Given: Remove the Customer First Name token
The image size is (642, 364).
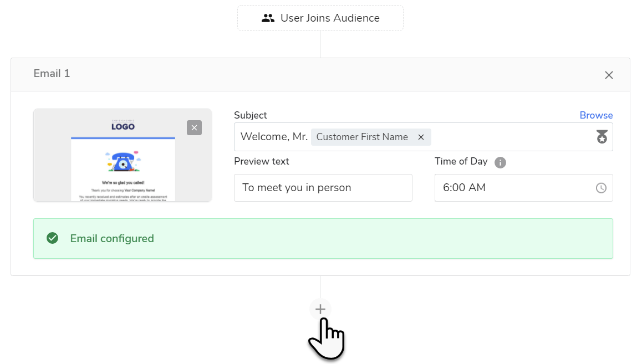Looking at the screenshot, I should tap(421, 137).
